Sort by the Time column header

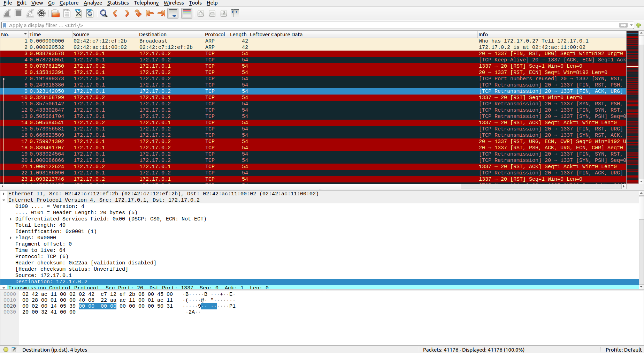coord(50,34)
